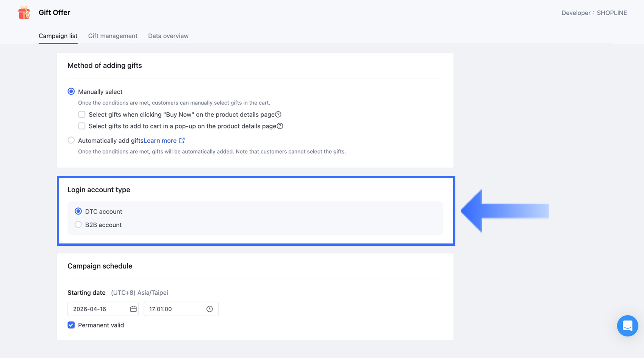
Task: Choose Automatically add gifts option
Action: pyautogui.click(x=71, y=140)
